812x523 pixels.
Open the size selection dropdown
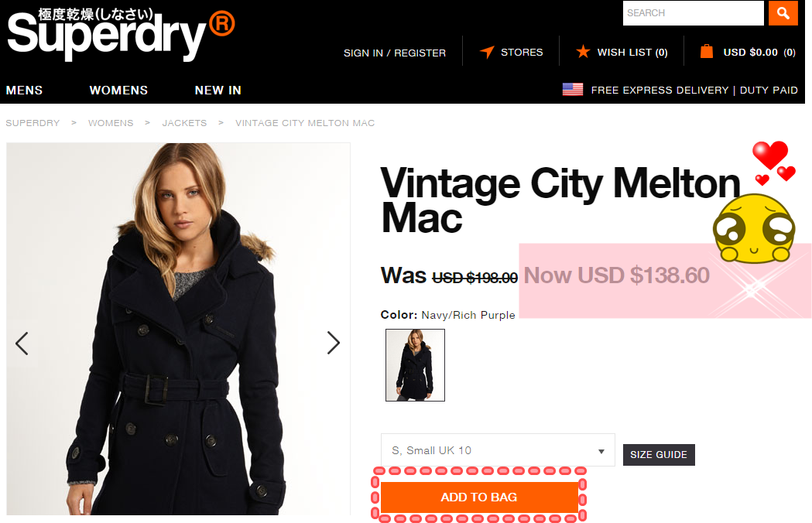click(x=498, y=450)
